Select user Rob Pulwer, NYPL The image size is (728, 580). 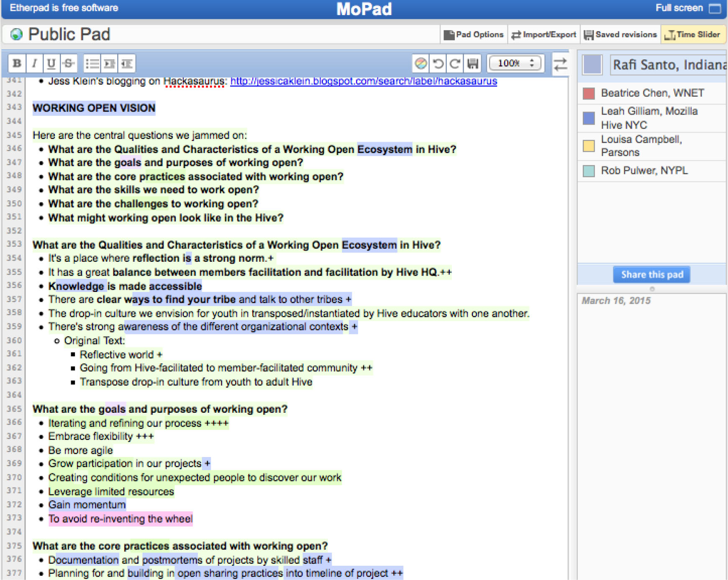(x=644, y=171)
